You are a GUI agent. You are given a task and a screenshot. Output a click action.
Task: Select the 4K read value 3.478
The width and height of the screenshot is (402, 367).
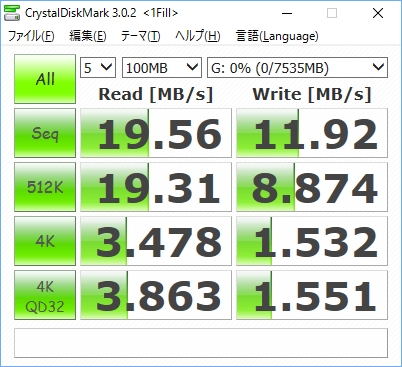(x=156, y=241)
